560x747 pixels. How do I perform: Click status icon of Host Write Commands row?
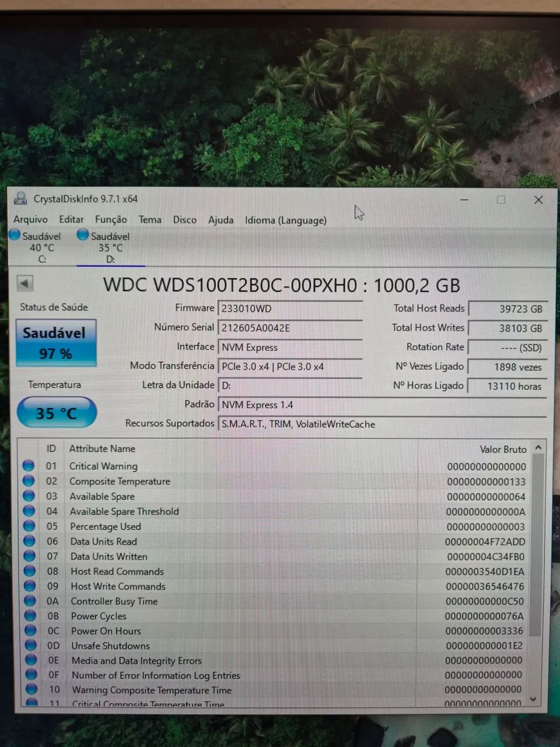(x=30, y=586)
